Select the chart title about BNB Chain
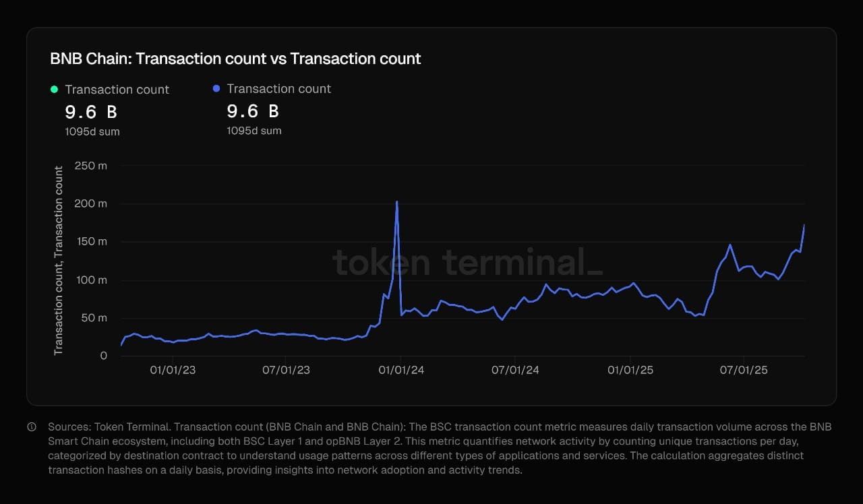 (235, 59)
